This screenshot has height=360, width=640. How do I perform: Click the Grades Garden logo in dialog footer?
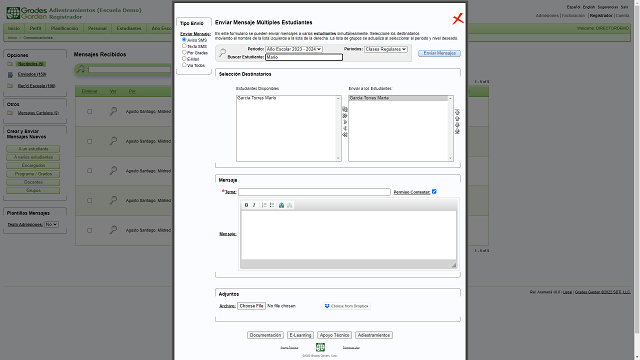coord(320,347)
